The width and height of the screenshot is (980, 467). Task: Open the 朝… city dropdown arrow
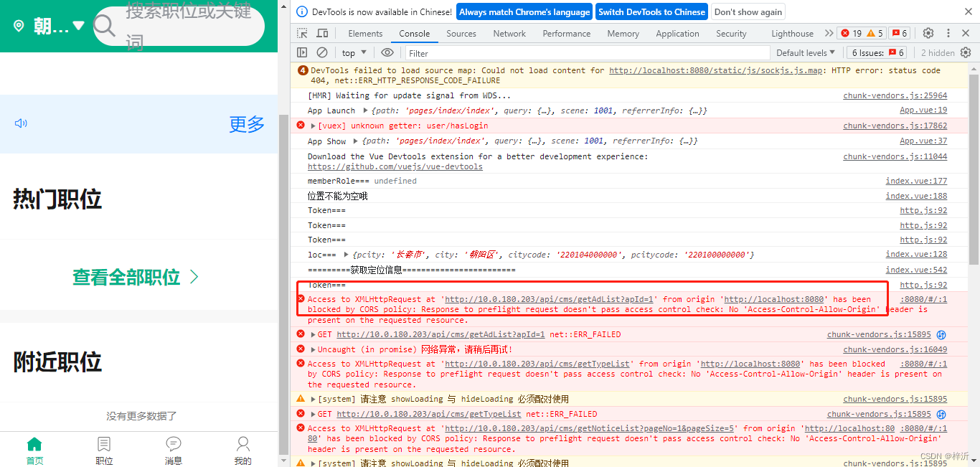tap(78, 26)
